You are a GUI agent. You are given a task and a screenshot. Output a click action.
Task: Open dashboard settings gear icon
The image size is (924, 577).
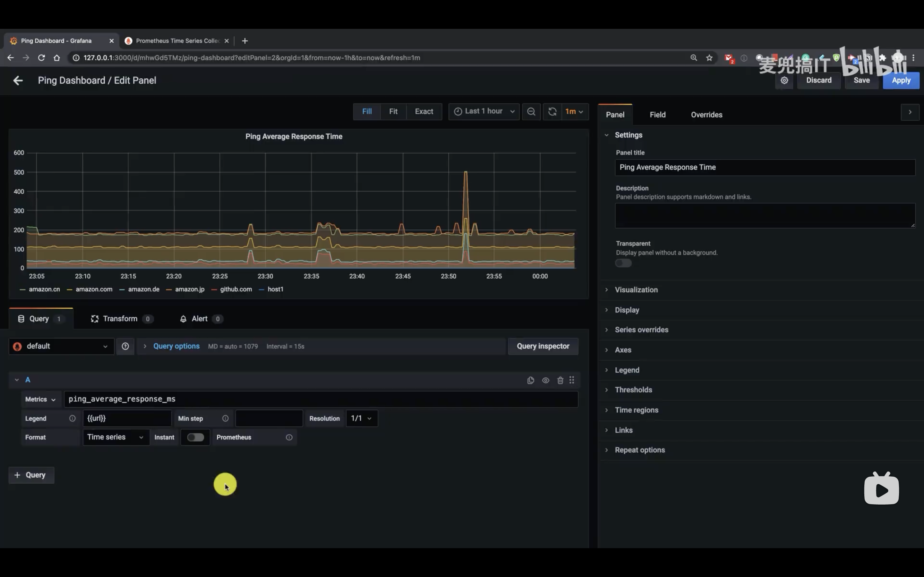coord(784,80)
